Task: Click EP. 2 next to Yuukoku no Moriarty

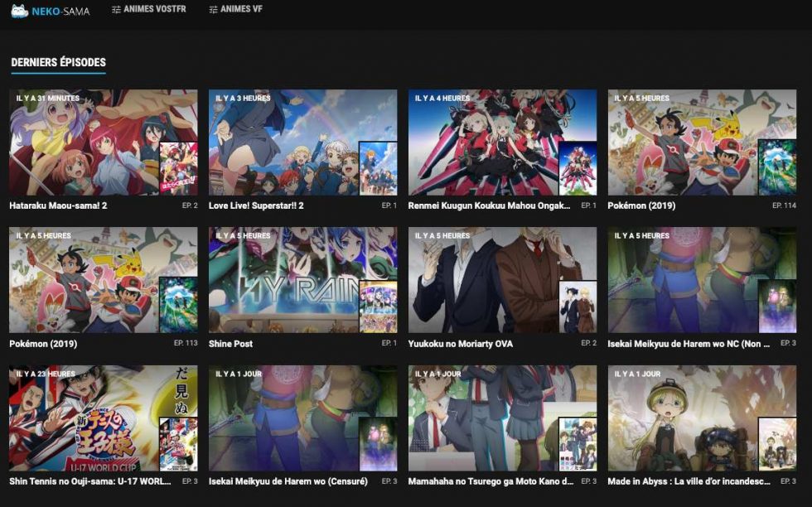Action: point(589,343)
